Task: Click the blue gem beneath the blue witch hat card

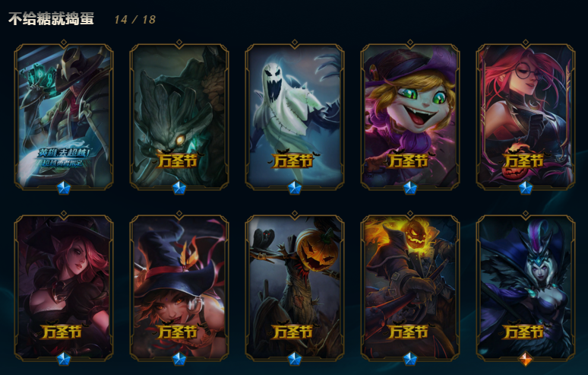Action: tap(179, 359)
